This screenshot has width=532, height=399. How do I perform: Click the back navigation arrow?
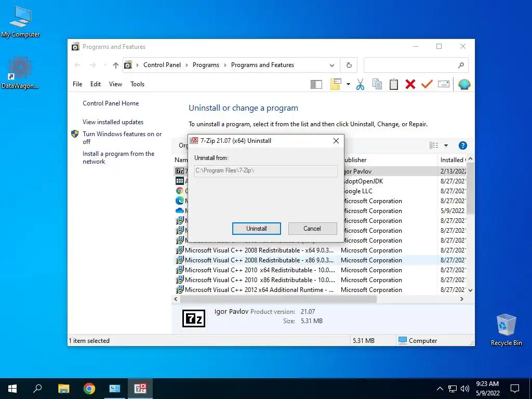pyautogui.click(x=77, y=65)
